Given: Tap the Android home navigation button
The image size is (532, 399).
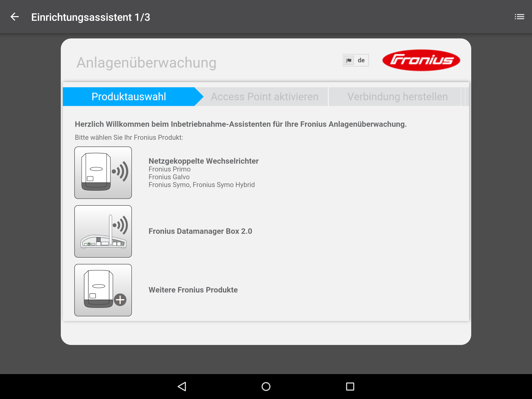Looking at the screenshot, I should click(266, 387).
